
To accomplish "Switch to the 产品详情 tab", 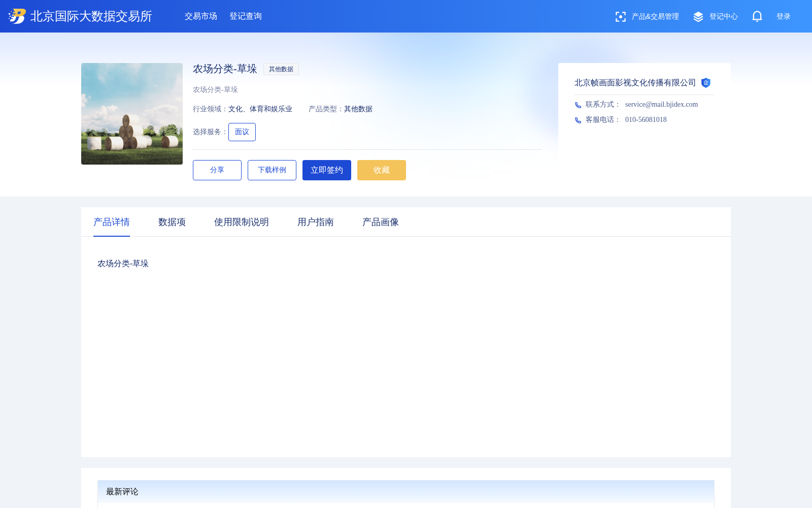I will click(112, 222).
